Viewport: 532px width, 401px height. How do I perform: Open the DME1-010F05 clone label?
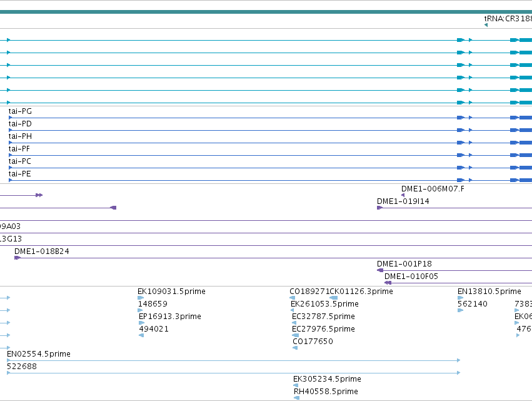[x=411, y=277]
